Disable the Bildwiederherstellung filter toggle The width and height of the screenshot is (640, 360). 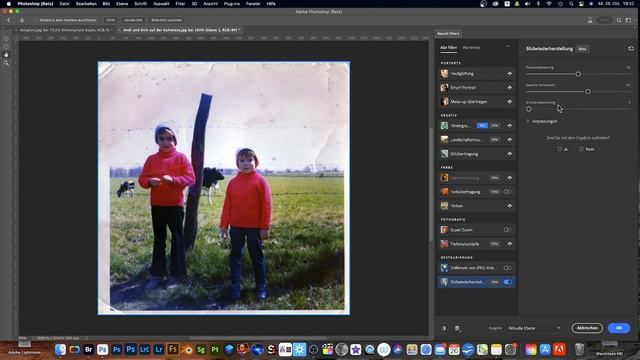click(508, 282)
